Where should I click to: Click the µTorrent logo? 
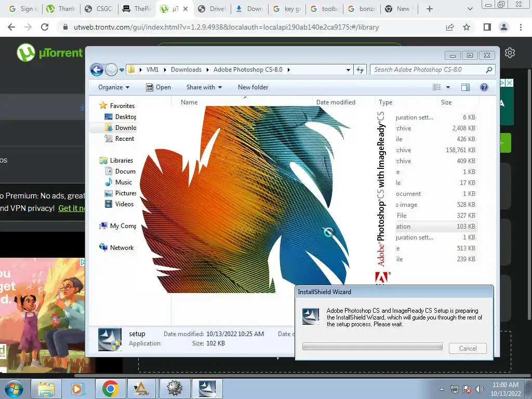pos(49,52)
